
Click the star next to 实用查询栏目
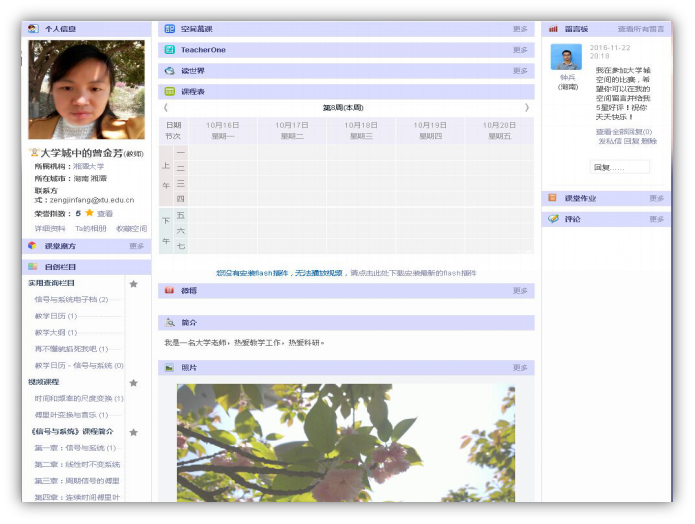133,284
